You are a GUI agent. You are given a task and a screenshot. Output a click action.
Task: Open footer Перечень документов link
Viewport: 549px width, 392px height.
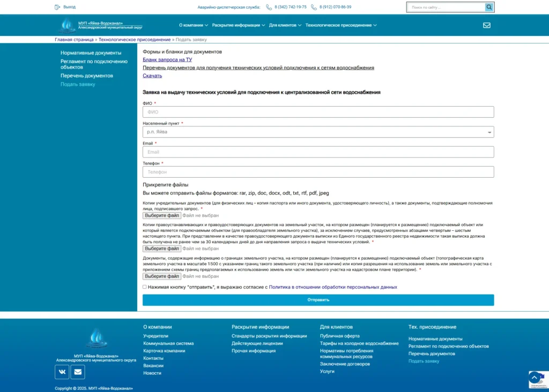pyautogui.click(x=432, y=353)
